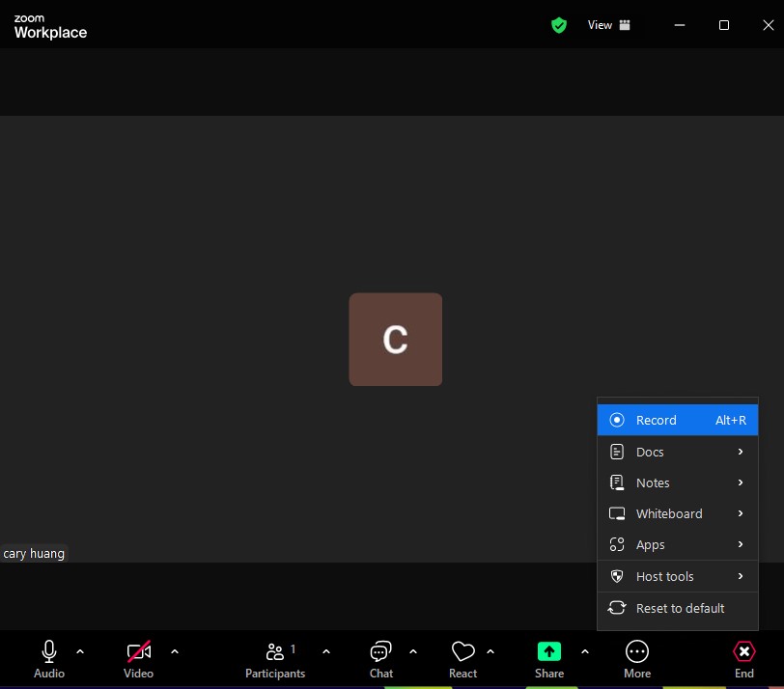Expand the Docs submenu arrow

[741, 452]
